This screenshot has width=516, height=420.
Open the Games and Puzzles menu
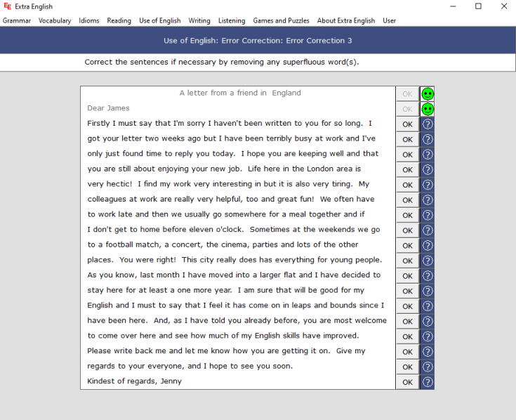click(281, 20)
